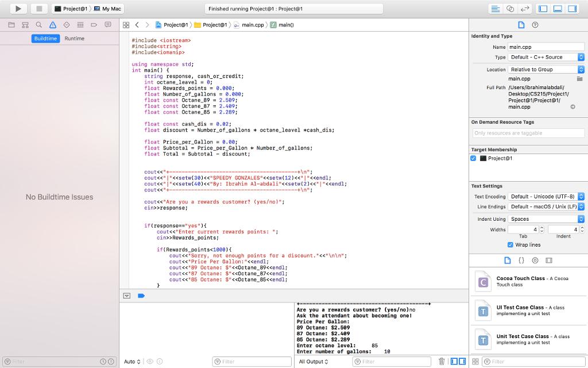588x368 pixels.
Task: Switch to the Find navigator magnifier icon
Action: (x=38, y=25)
